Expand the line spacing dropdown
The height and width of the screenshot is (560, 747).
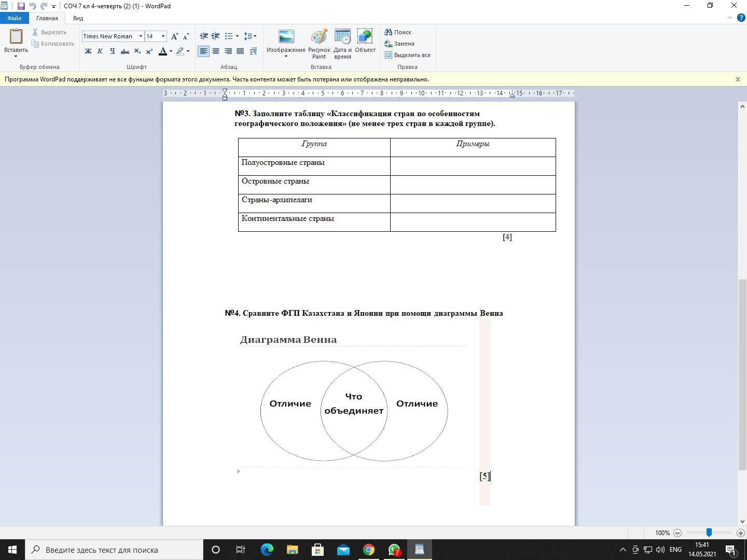coord(255,36)
